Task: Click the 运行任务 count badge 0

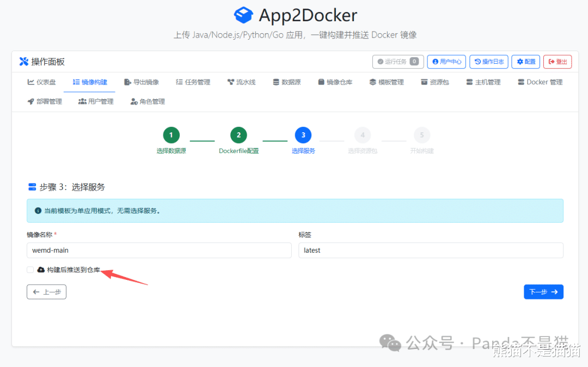Action: pos(414,62)
